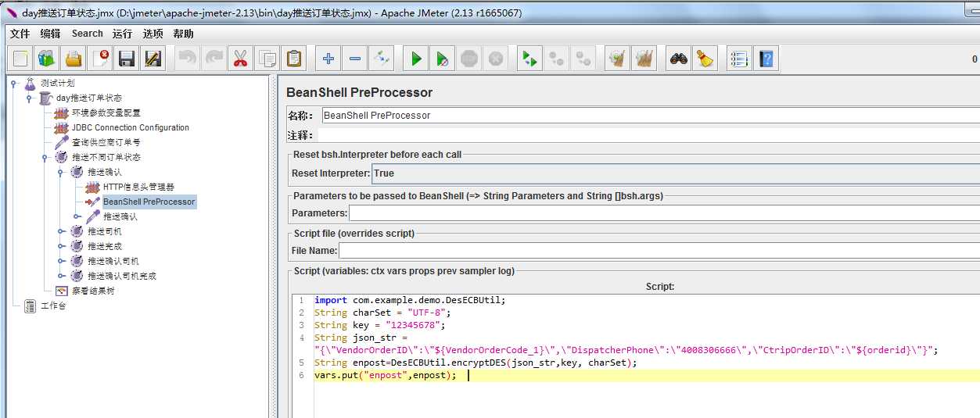This screenshot has width=980, height=418.
Task: Click the grey Stop icon
Action: [x=469, y=59]
